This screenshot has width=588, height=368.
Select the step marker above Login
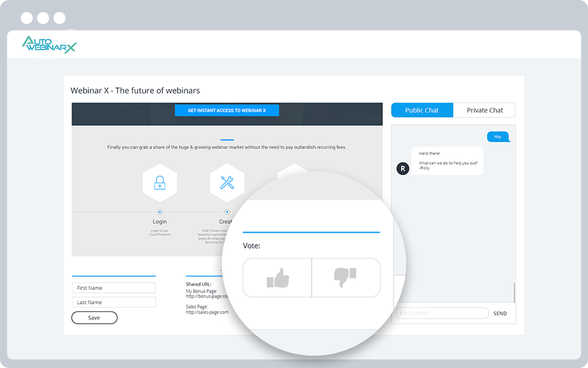[160, 211]
